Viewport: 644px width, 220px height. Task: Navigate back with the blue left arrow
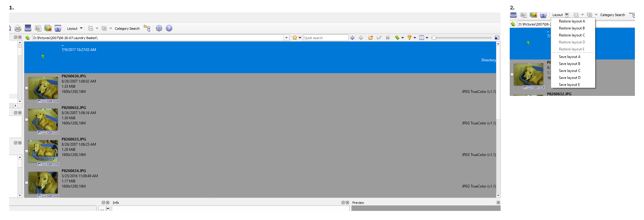352,38
